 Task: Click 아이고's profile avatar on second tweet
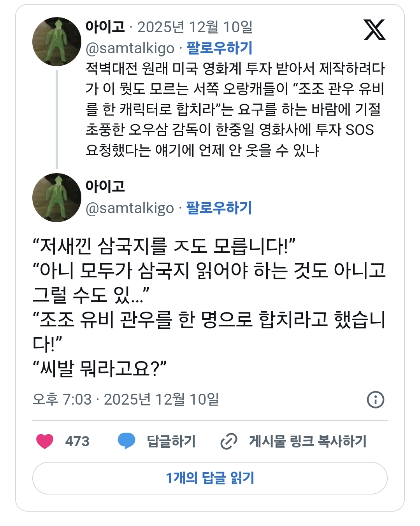(57, 196)
